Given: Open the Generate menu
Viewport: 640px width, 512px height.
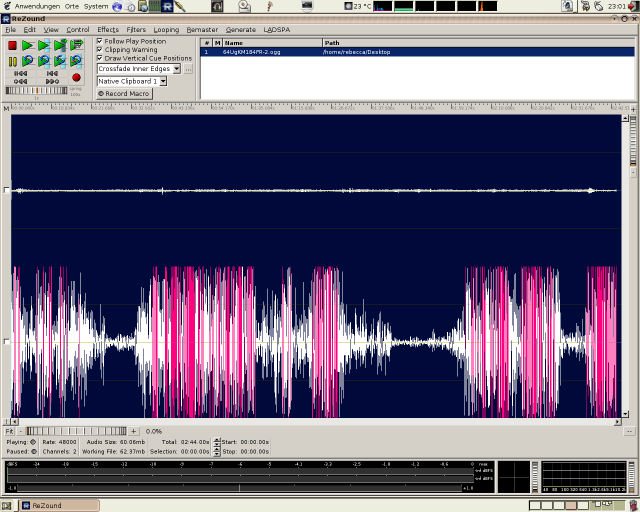Looking at the screenshot, I should [240, 29].
